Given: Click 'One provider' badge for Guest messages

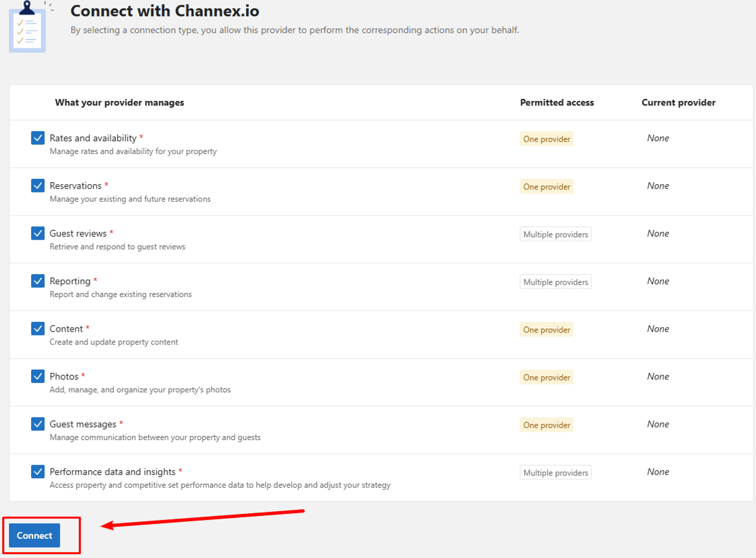Looking at the screenshot, I should pos(547,425).
